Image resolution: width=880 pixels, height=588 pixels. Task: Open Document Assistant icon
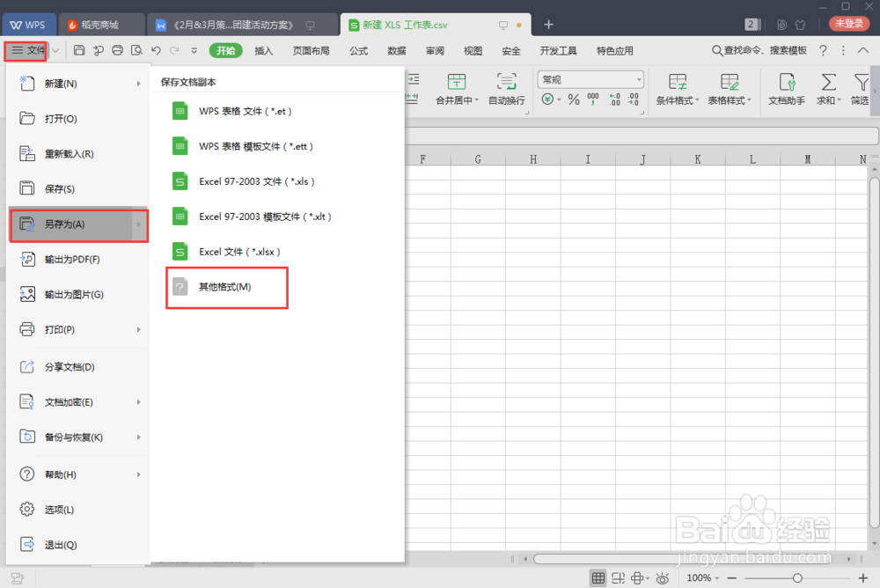click(x=786, y=83)
